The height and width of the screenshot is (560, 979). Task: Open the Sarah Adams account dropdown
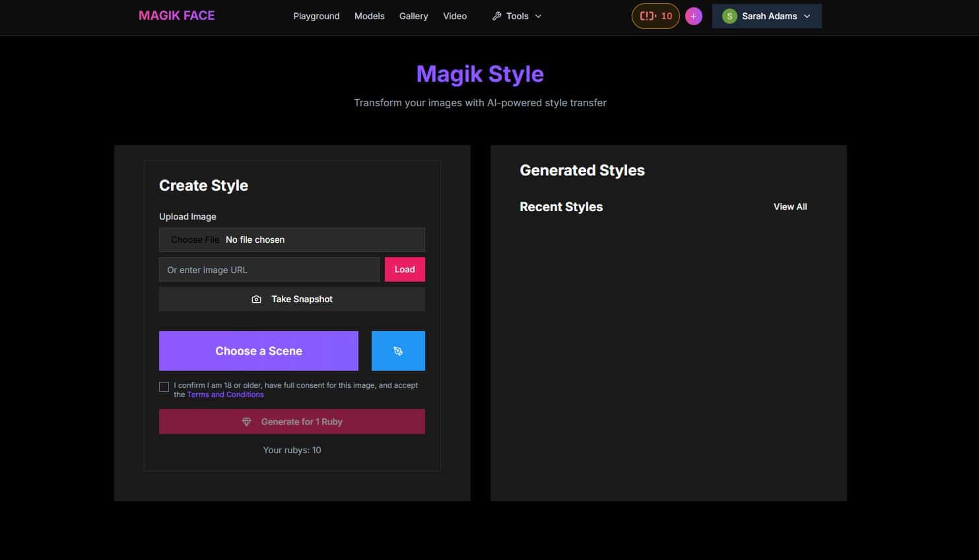pos(766,16)
